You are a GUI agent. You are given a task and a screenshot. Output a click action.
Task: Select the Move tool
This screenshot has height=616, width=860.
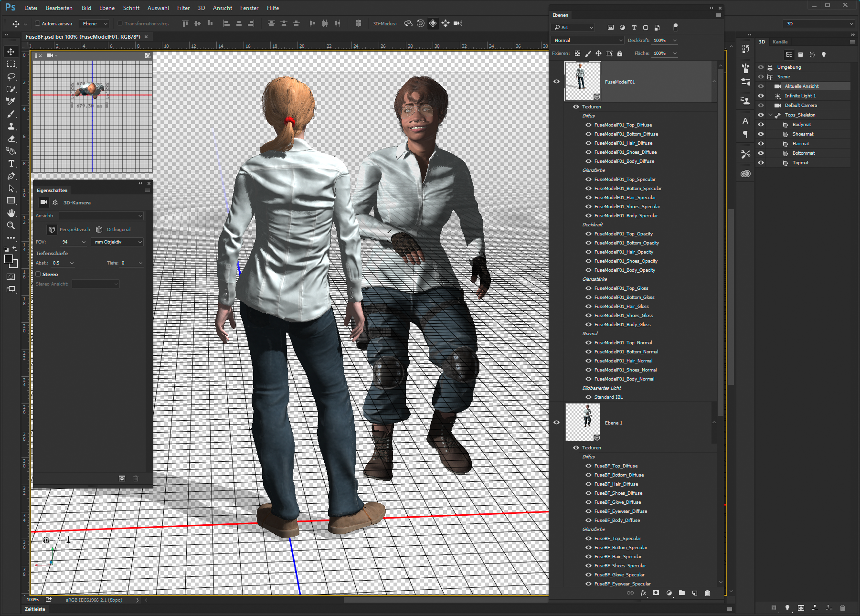coord(11,52)
